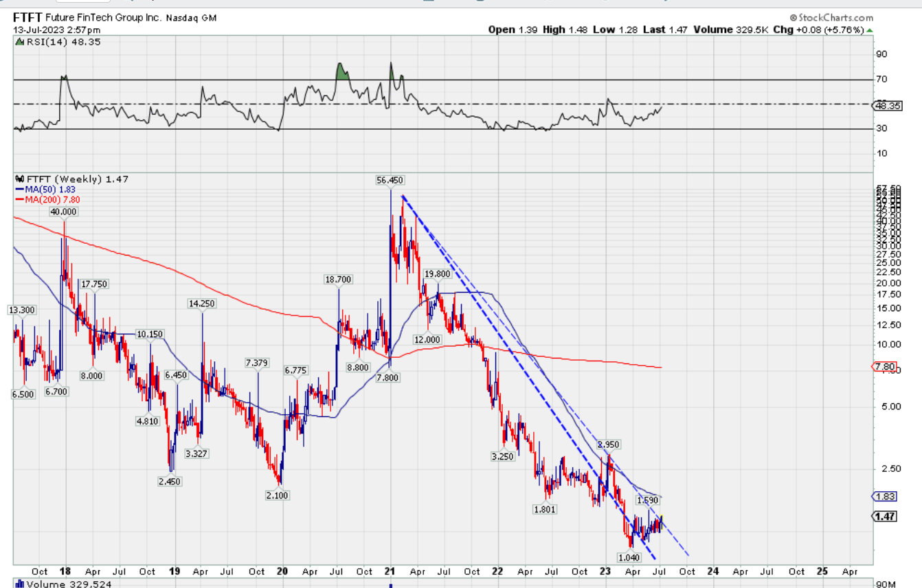The width and height of the screenshot is (922, 588).
Task: Click the 8.800 low price annotation
Action: [x=358, y=367]
